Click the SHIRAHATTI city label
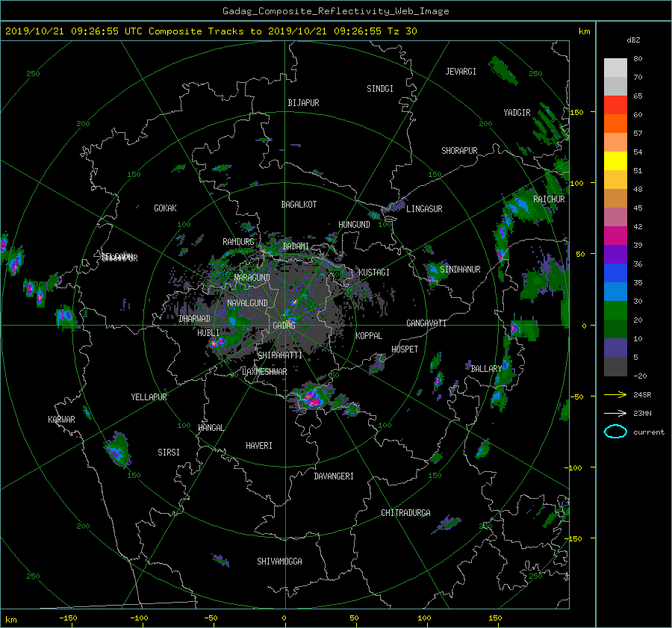The width and height of the screenshot is (672, 628). pos(280,355)
